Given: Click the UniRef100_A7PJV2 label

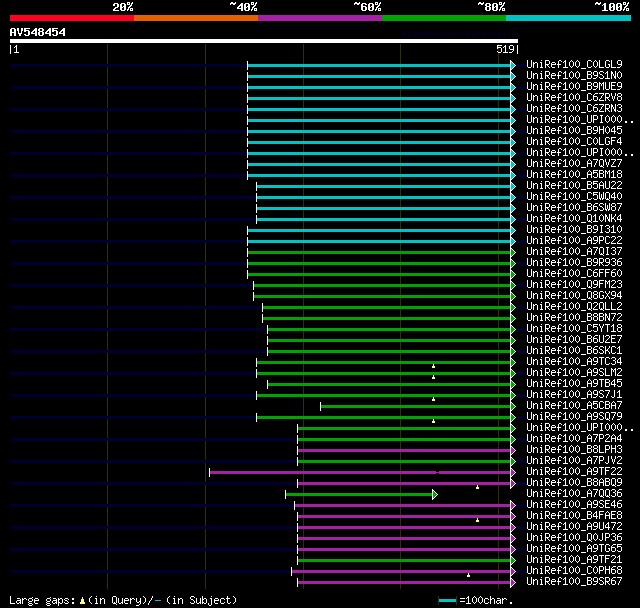Looking at the screenshot, I should 574,461.
